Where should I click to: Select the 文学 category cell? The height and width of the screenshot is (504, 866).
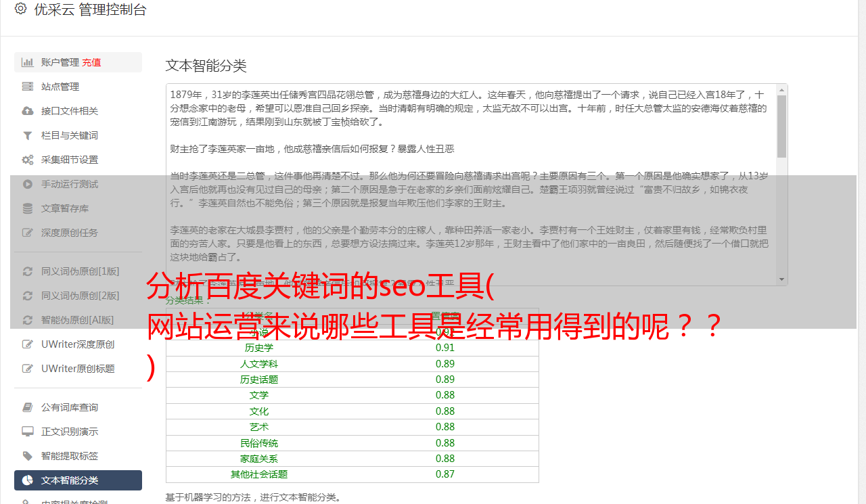259,395
